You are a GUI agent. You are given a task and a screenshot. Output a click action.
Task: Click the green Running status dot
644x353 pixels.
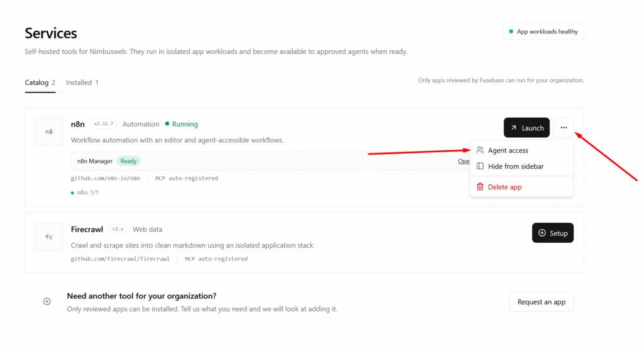point(167,124)
